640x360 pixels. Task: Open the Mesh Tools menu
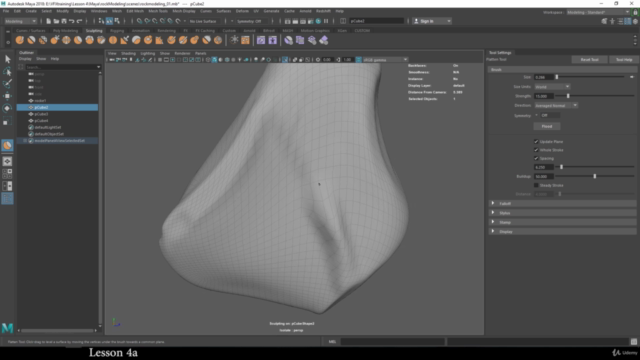(158, 11)
